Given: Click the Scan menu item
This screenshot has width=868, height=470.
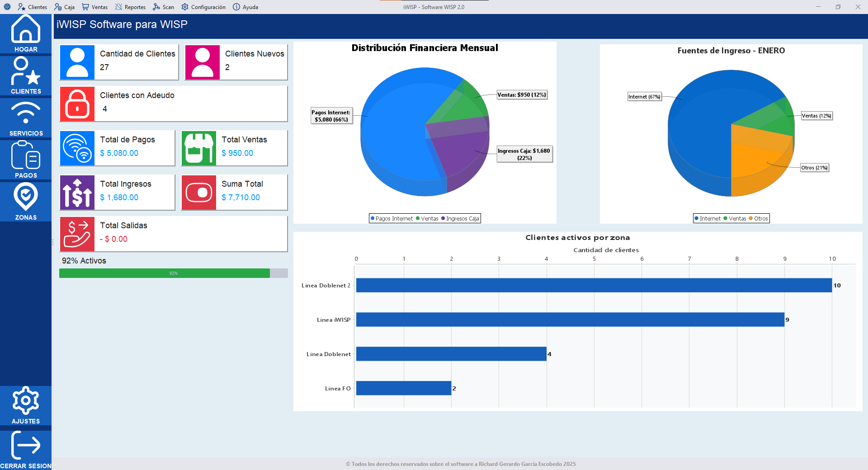Looking at the screenshot, I should pos(163,7).
